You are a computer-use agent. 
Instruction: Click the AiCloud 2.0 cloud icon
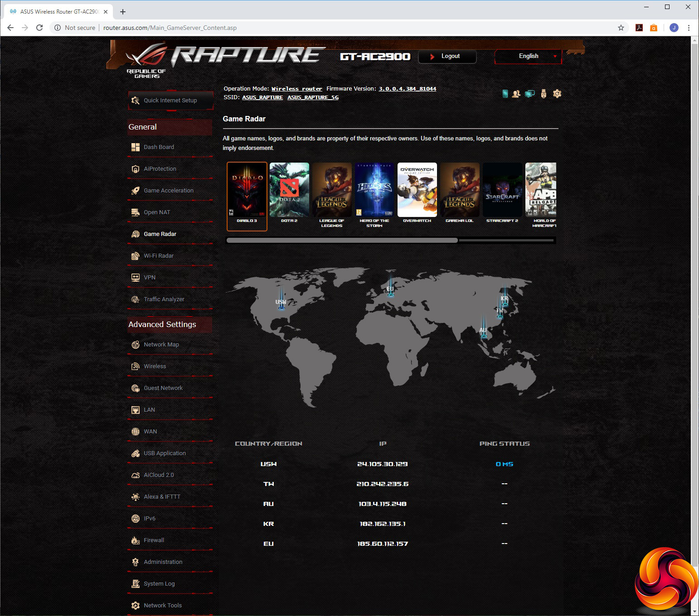135,475
